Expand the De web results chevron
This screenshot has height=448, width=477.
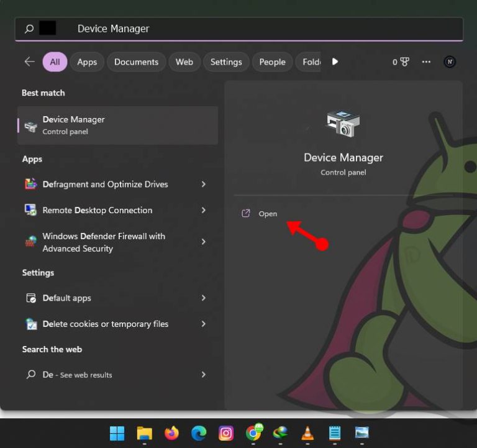click(203, 375)
